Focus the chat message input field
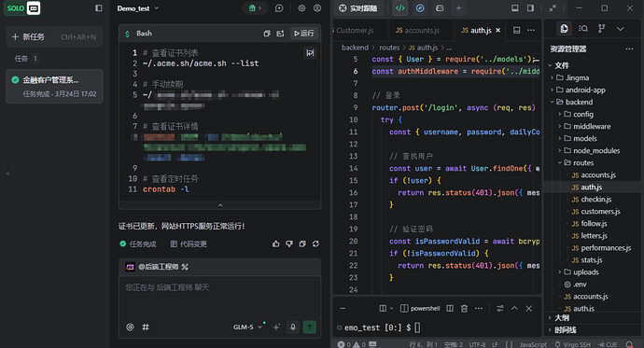The image size is (644, 348). 219,297
